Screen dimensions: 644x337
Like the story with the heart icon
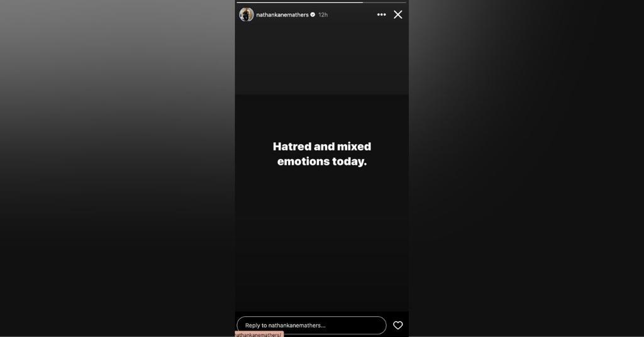[x=397, y=326]
